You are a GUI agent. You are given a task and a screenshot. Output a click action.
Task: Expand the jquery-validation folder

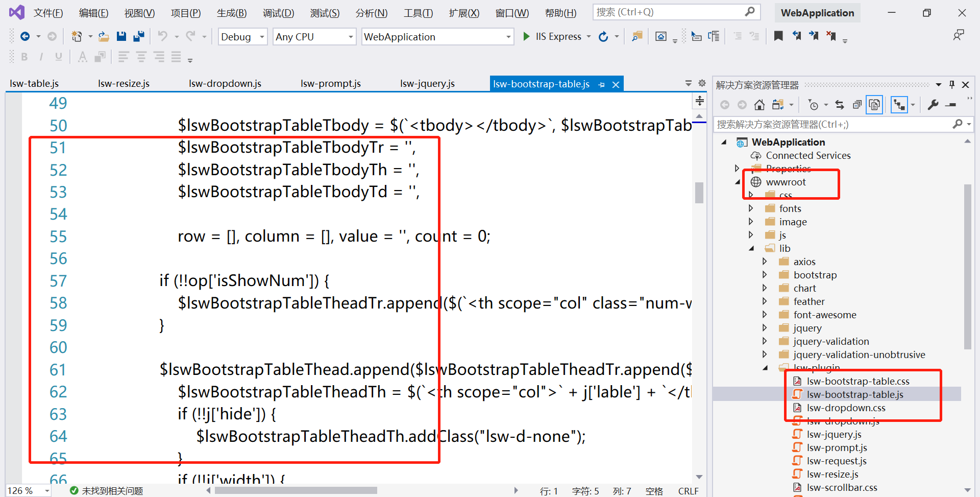765,341
